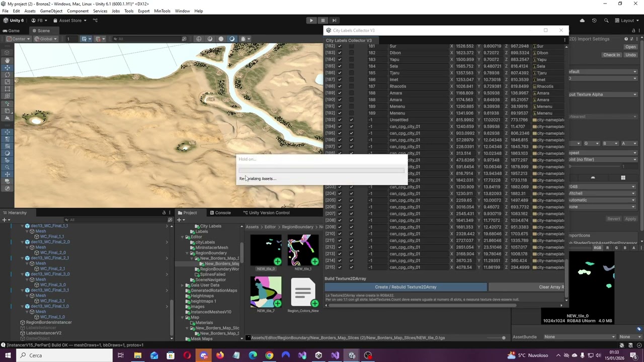Switch to the Console tab
644x362 pixels.
coord(220,213)
